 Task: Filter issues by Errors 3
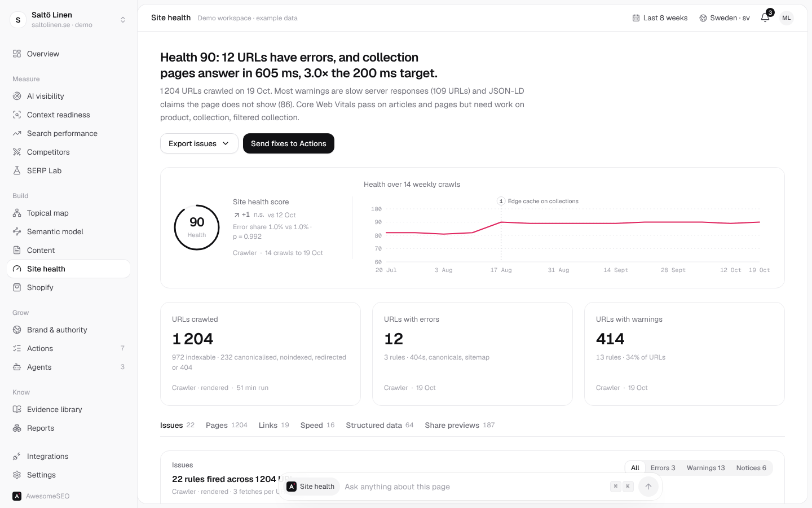pos(663,468)
